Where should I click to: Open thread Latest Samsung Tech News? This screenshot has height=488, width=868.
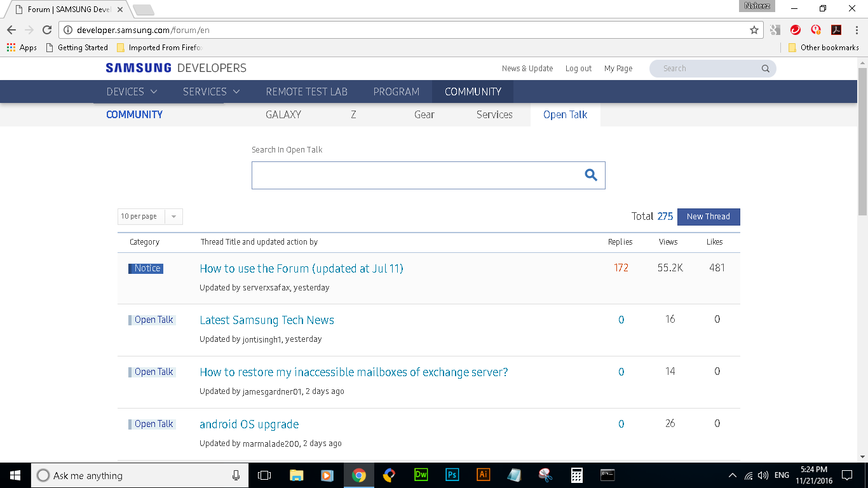(267, 320)
